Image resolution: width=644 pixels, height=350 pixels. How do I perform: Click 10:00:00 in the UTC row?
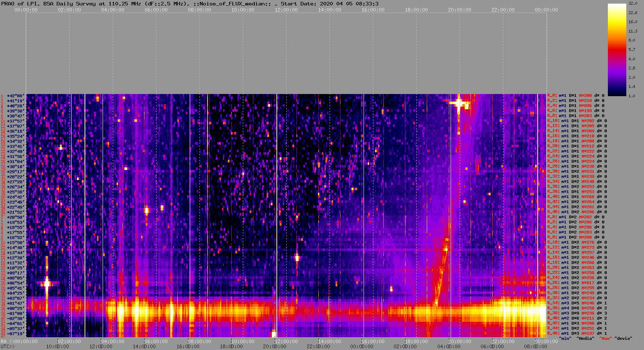coord(57,346)
